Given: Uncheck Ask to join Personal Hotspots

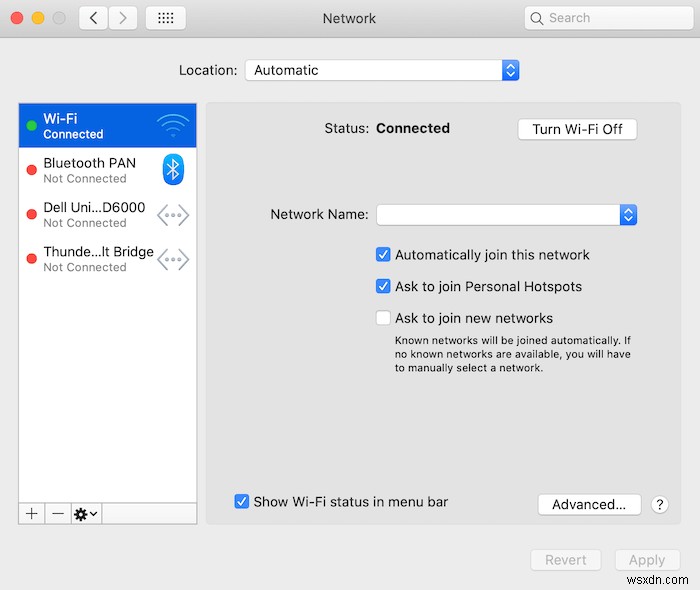Looking at the screenshot, I should coord(383,287).
